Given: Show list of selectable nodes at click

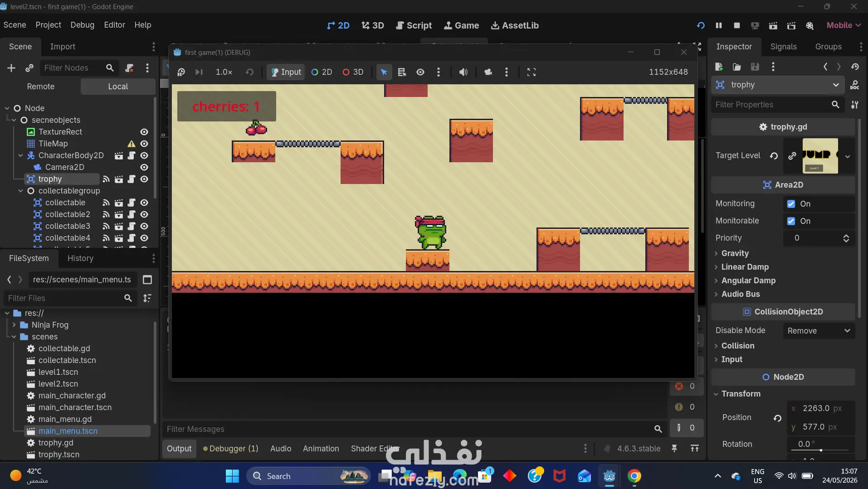Looking at the screenshot, I should (402, 72).
